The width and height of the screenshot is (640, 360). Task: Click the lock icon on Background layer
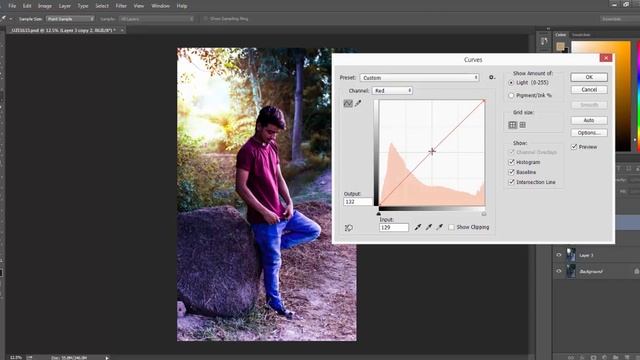tap(636, 271)
